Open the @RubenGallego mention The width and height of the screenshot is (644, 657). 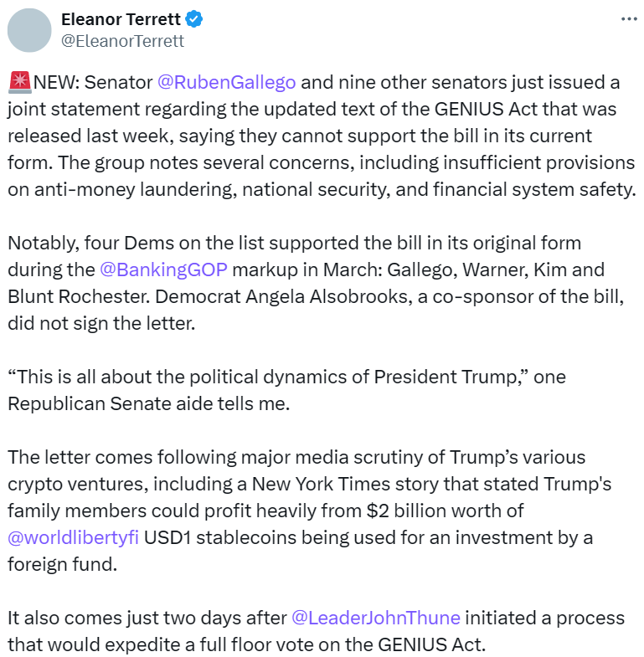227,83
